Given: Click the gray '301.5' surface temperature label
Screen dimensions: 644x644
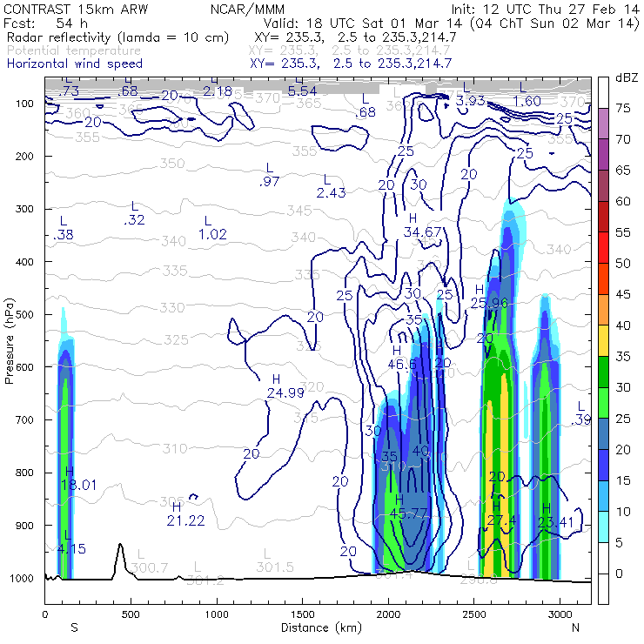Looking at the screenshot, I should (x=274, y=567).
